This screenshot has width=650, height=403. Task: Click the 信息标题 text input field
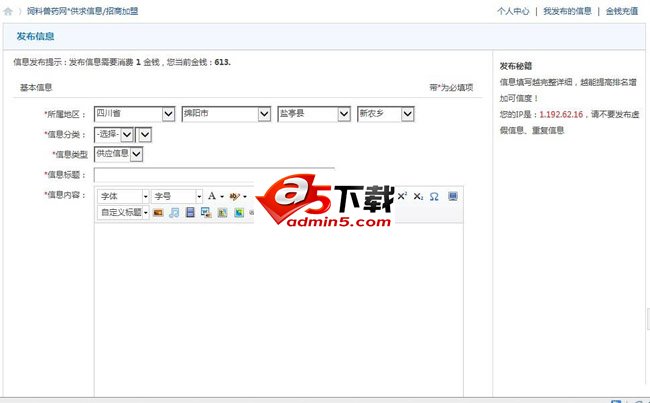(214, 175)
